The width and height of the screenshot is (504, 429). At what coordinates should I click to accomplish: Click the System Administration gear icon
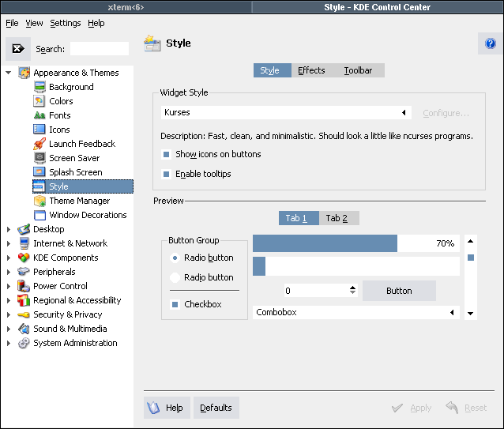pyautogui.click(x=24, y=343)
